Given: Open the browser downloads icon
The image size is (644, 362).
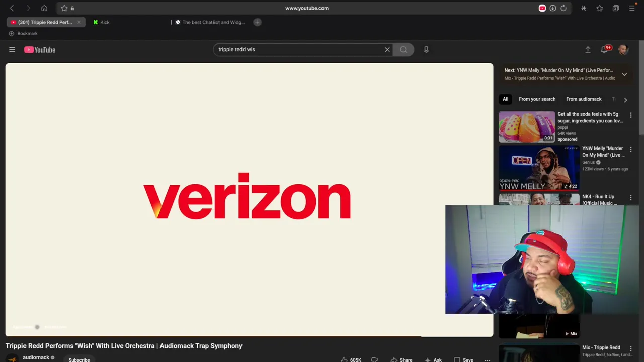Looking at the screenshot, I should [552, 8].
